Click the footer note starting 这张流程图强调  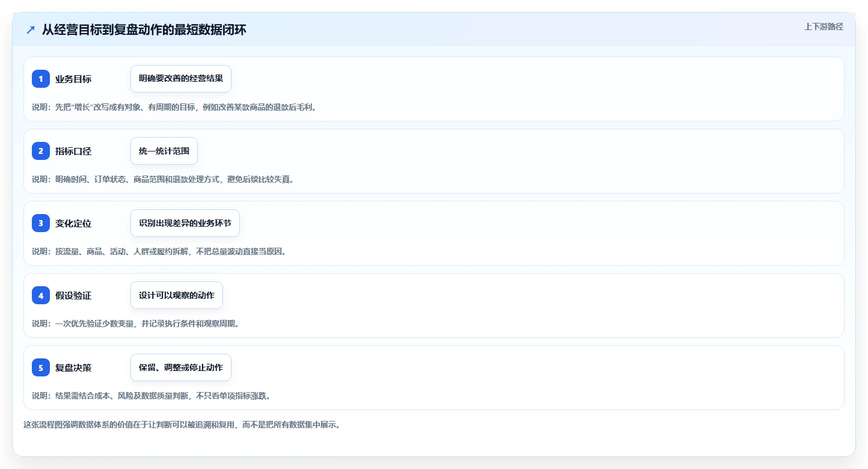[x=182, y=425]
